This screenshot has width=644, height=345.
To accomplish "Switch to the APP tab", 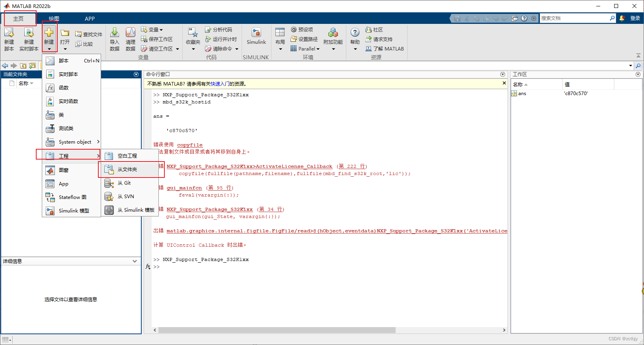I will pyautogui.click(x=90, y=19).
